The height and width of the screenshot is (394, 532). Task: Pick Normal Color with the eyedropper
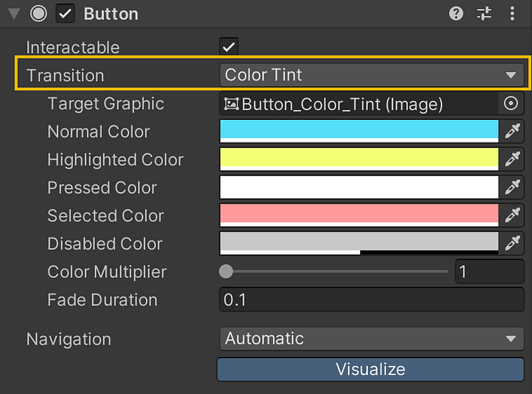coord(513,131)
